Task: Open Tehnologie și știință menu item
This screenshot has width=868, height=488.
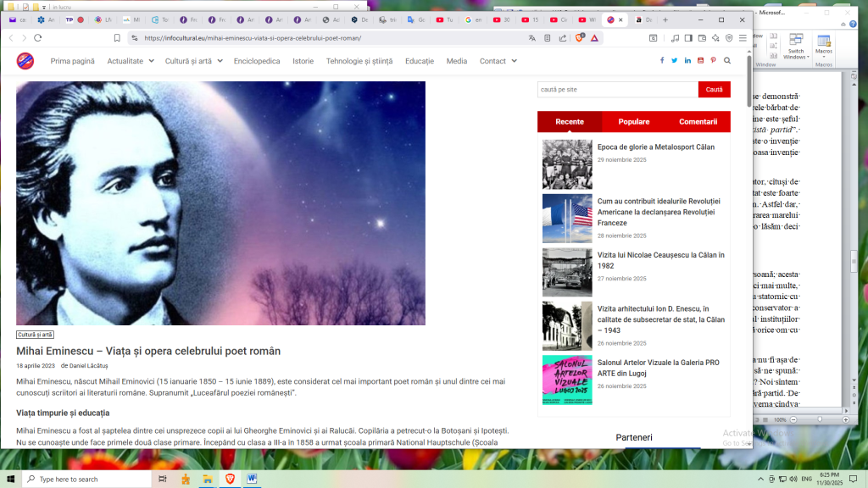Action: coord(359,61)
